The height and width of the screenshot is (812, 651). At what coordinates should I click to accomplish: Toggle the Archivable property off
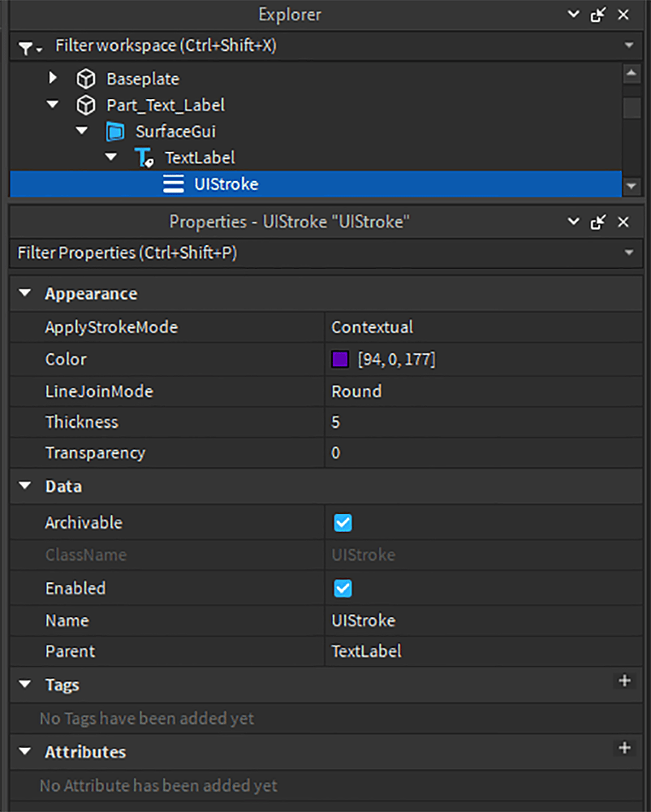click(343, 522)
